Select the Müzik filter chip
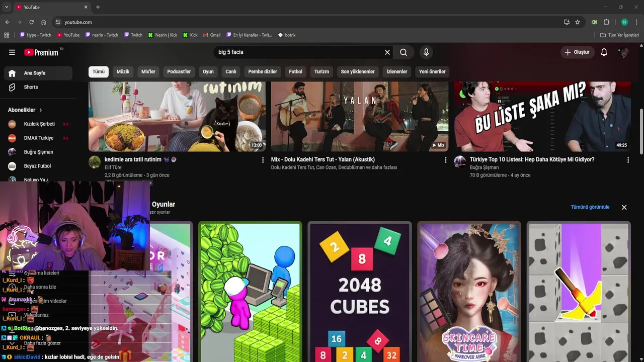The image size is (644, 362). [123, 71]
